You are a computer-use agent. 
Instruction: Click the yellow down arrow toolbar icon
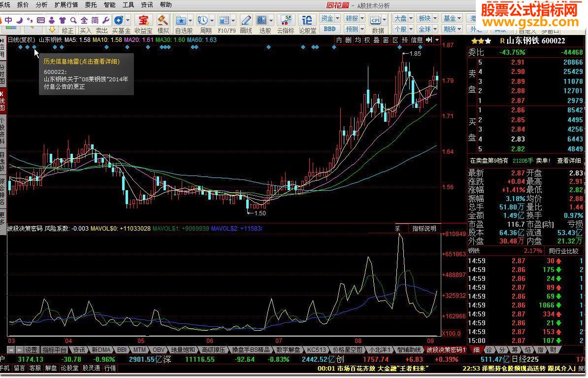[x=52, y=29]
